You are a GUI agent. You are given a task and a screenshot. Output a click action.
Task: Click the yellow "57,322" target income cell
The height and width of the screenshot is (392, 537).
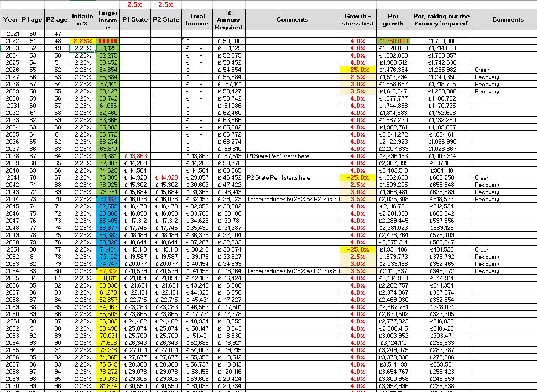108,271
